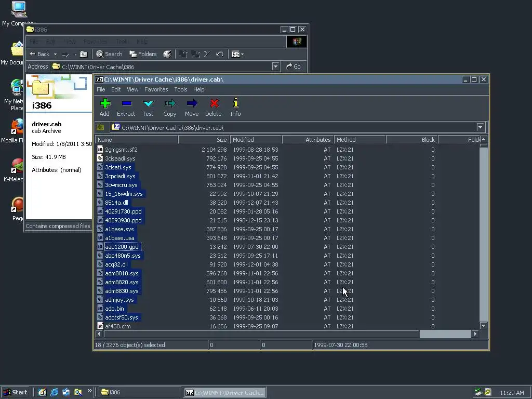532x399 pixels.
Task: Sort by the Name column header
Action: click(x=137, y=140)
